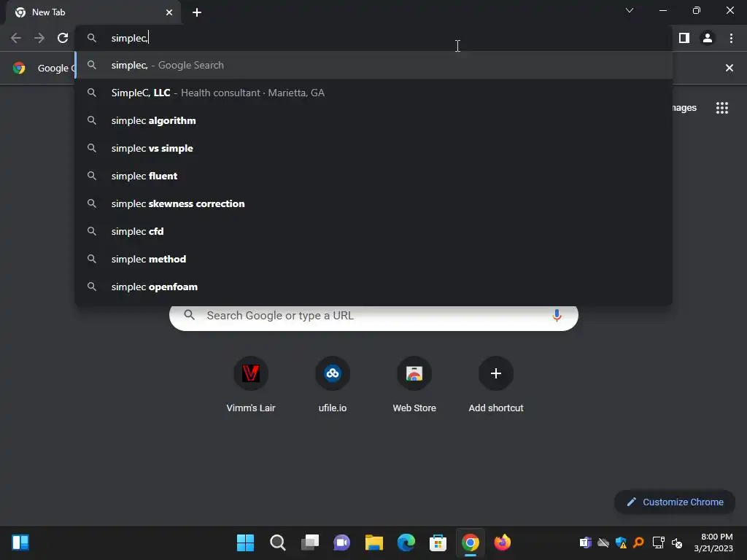747x560 pixels.
Task: Pick the 'simplec cfd' suggestion
Action: point(373,231)
